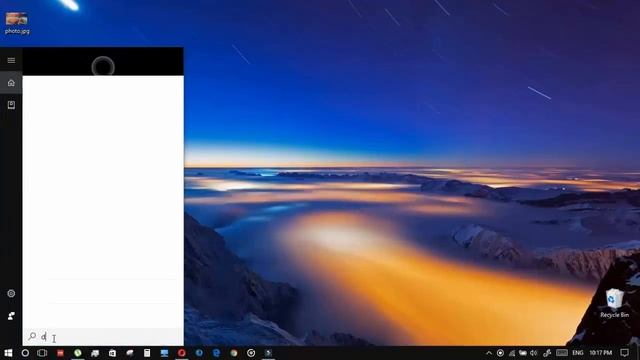Open the red app on the taskbar

click(60, 353)
